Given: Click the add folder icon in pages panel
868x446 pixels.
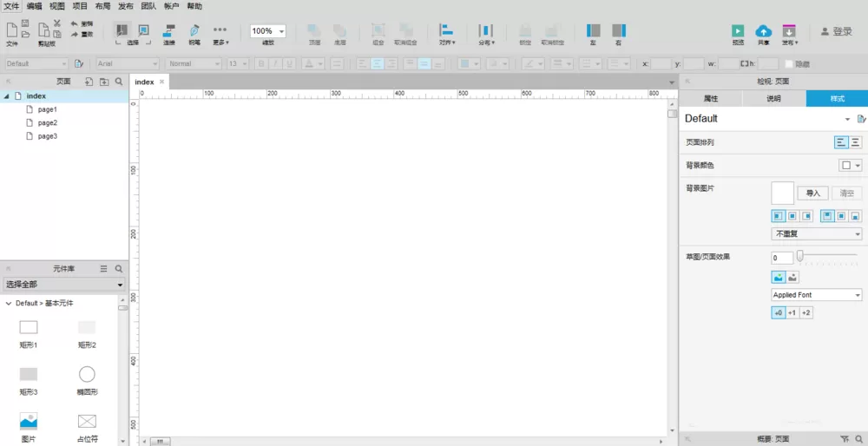Looking at the screenshot, I should pyautogui.click(x=104, y=82).
